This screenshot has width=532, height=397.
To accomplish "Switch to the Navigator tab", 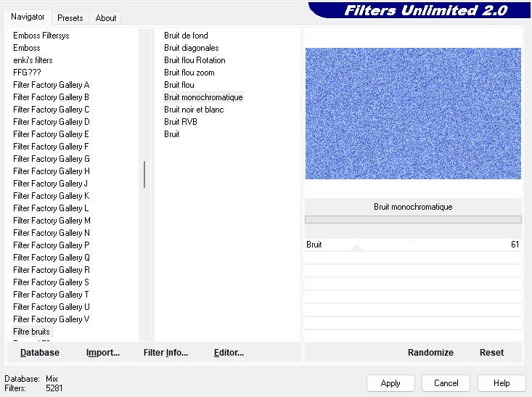I will click(28, 17).
